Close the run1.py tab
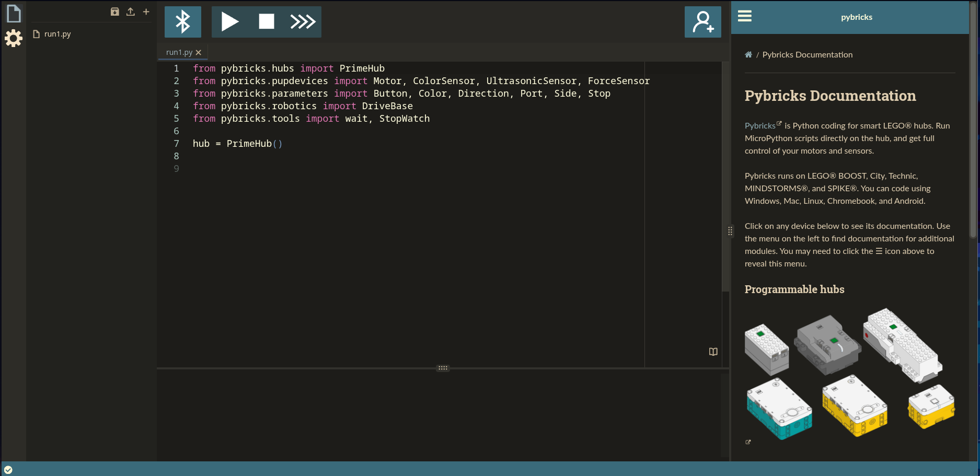The width and height of the screenshot is (980, 476). click(199, 52)
